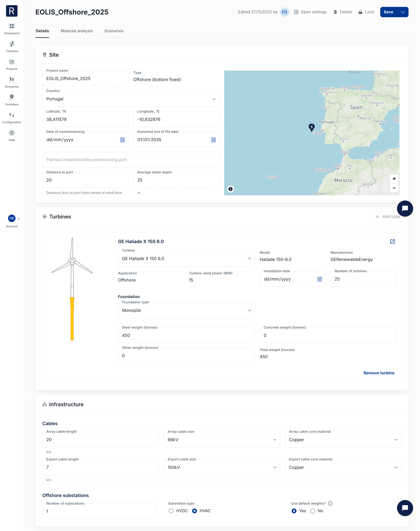The height and width of the screenshot is (531, 420).
Task: Open calendar for Assumed end of life date
Action: pyautogui.click(x=213, y=140)
